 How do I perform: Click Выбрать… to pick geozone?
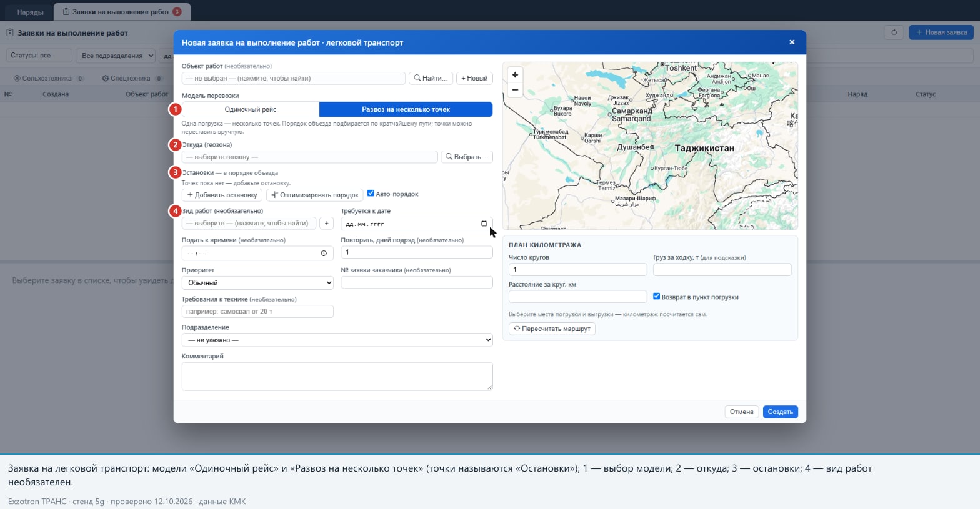pyautogui.click(x=467, y=157)
